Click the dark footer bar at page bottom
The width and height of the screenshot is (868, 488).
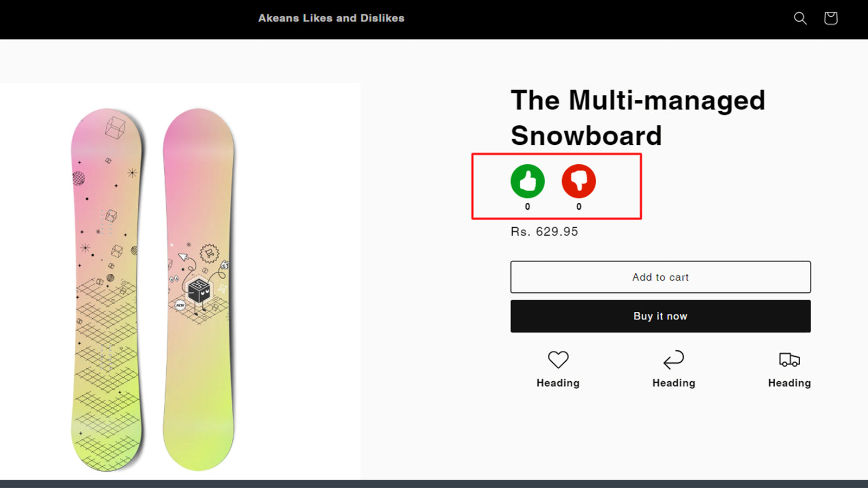(434, 484)
